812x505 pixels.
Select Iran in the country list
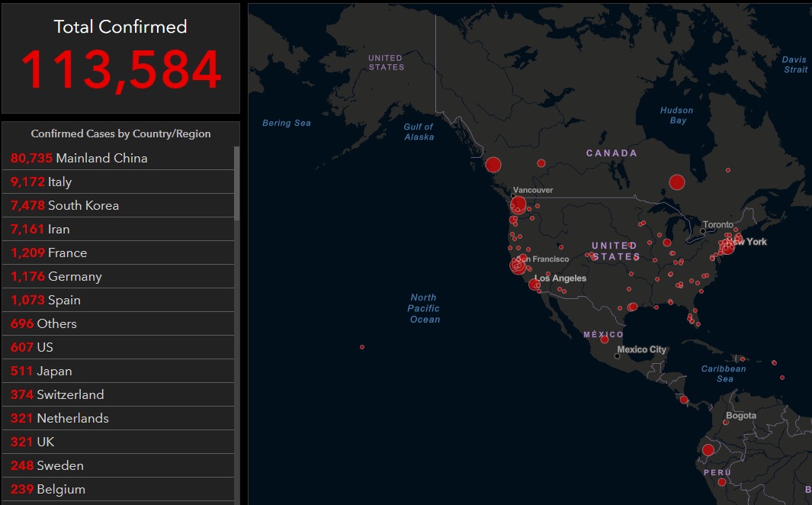(118, 229)
